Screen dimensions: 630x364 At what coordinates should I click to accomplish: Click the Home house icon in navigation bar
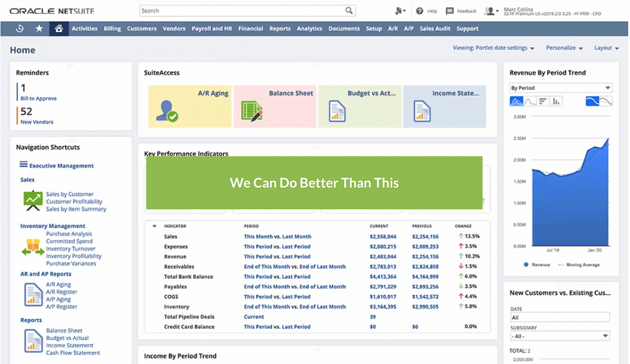(x=59, y=29)
